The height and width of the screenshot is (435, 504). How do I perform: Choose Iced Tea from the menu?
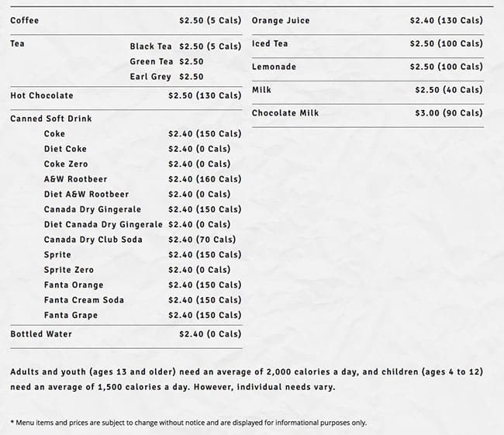(270, 44)
